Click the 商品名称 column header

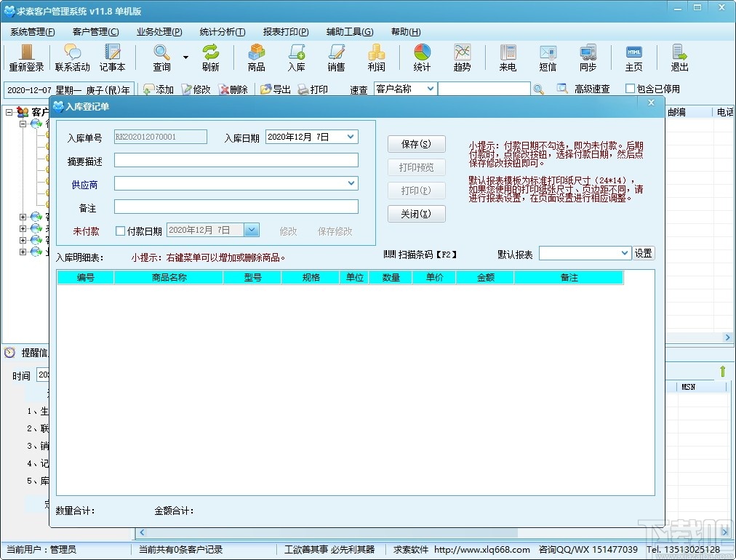169,277
